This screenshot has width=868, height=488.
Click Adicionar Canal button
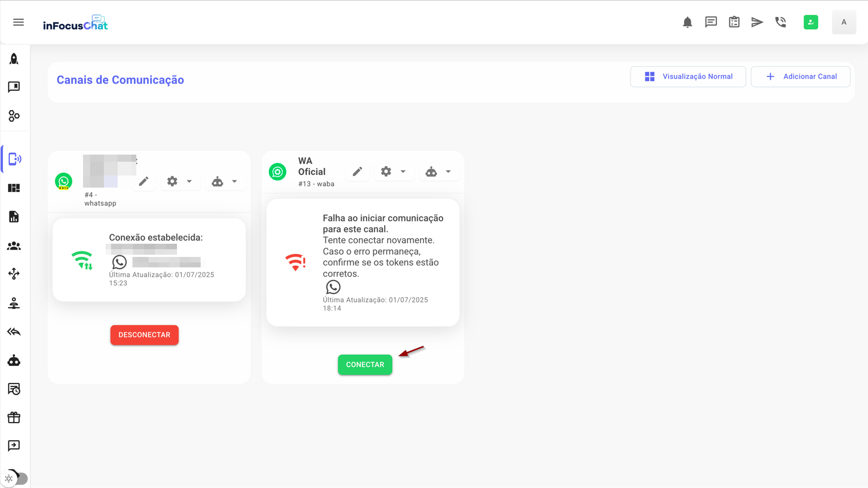coord(800,76)
